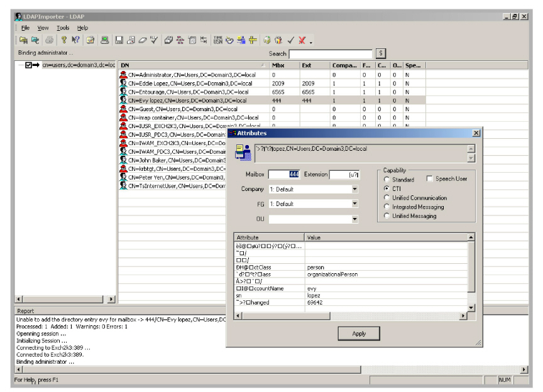Select the CN=Guest row
The image size is (543, 392).
pyautogui.click(x=272, y=109)
